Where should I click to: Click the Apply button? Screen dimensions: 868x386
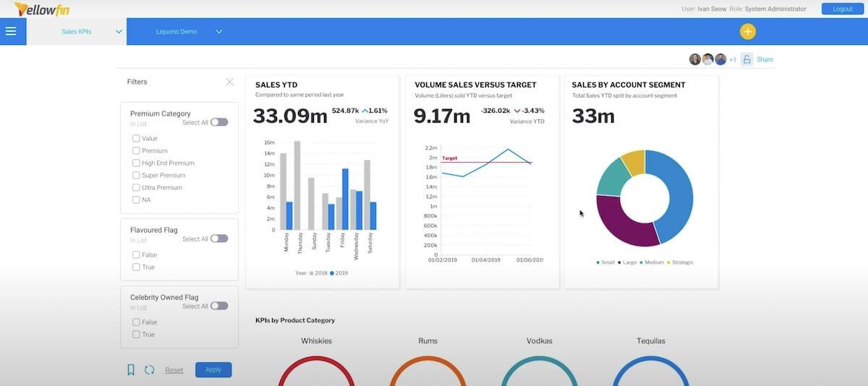(x=213, y=369)
